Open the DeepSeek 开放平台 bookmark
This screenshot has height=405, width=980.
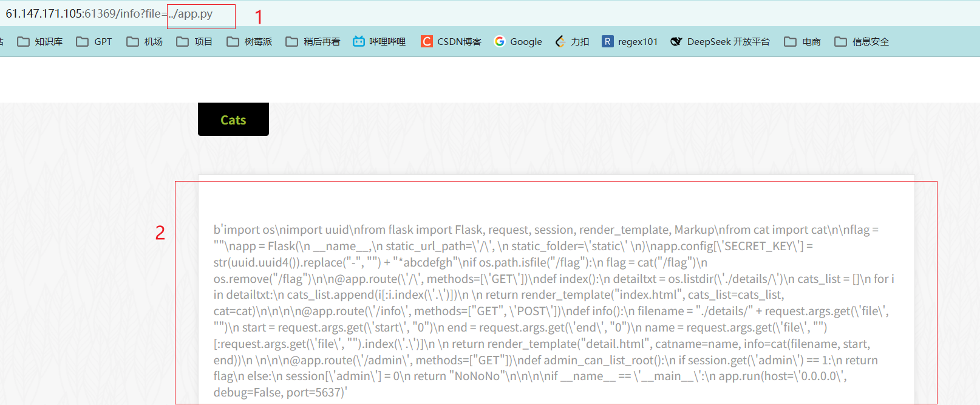coord(720,41)
